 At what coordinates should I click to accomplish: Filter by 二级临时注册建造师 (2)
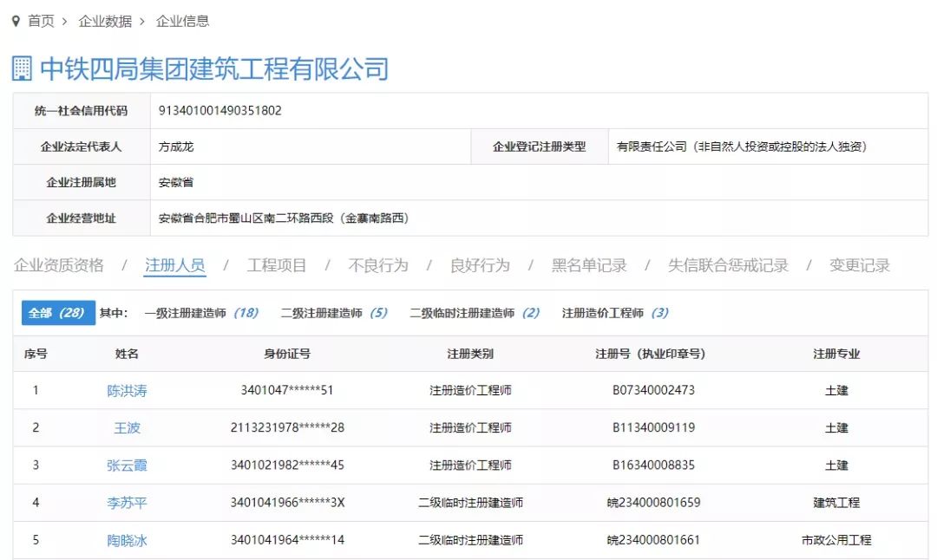[475, 313]
